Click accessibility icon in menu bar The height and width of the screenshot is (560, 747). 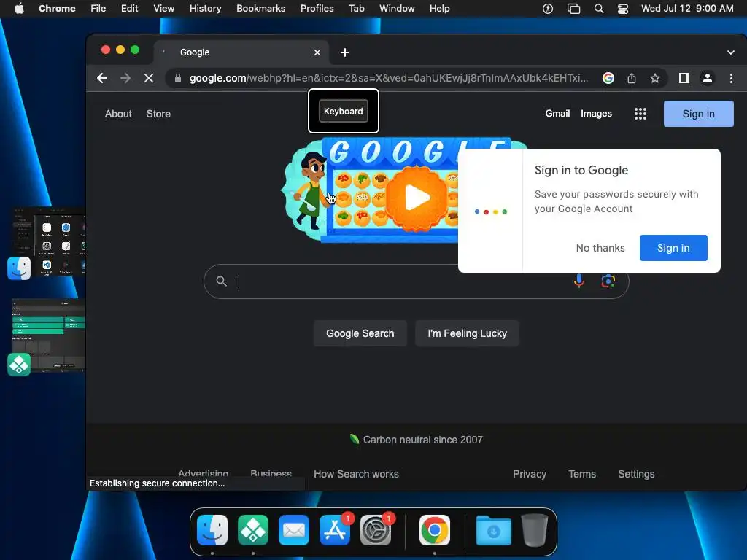(548, 9)
